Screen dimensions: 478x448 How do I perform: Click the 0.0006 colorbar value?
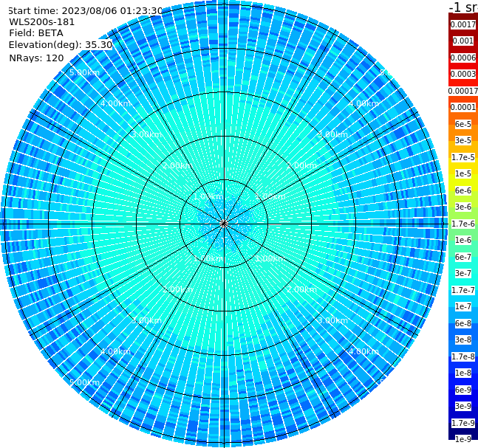tap(463, 58)
